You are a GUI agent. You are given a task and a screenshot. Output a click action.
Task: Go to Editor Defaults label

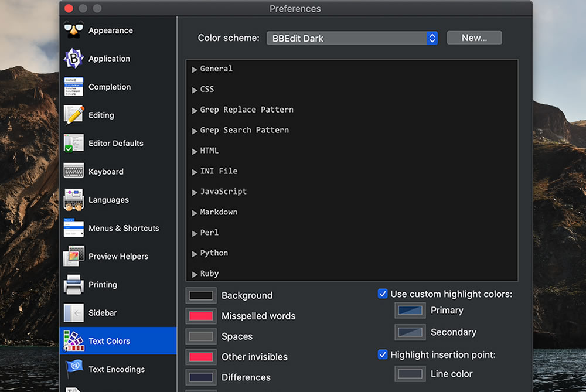tap(116, 144)
